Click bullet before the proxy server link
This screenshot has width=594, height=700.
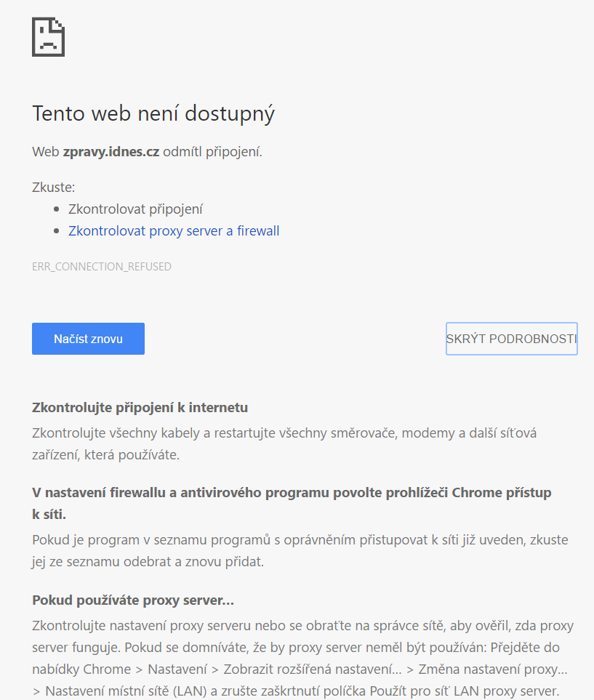[57, 231]
